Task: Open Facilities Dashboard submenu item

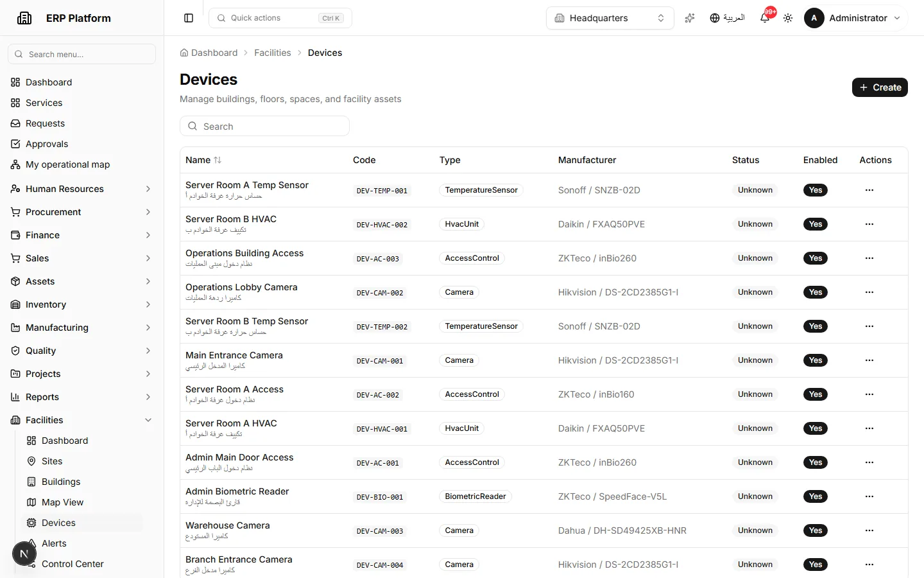Action: [x=82, y=441]
